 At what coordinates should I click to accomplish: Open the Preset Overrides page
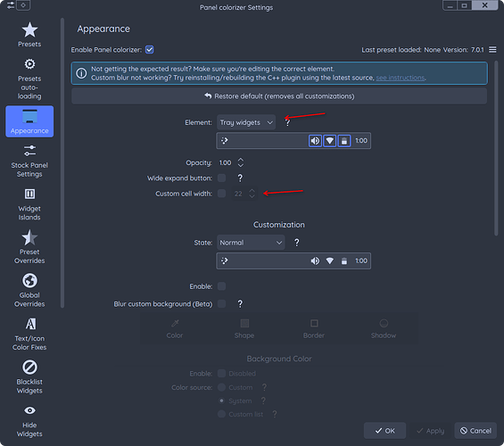coord(29,247)
